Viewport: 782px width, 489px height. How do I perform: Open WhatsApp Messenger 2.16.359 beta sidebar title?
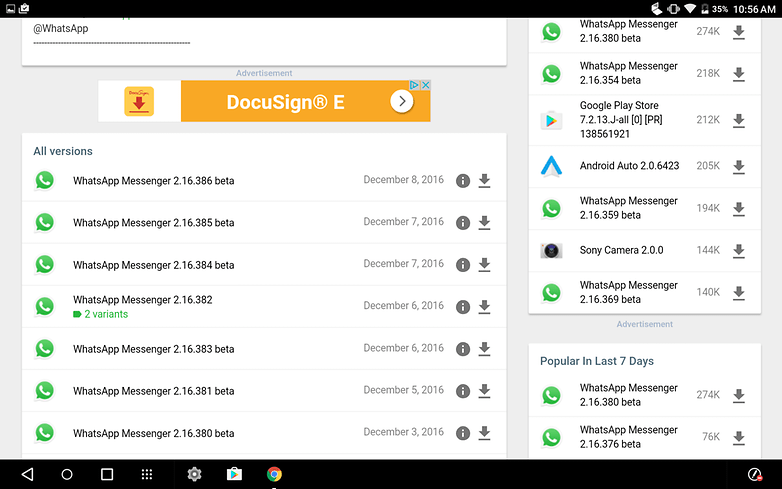point(628,208)
